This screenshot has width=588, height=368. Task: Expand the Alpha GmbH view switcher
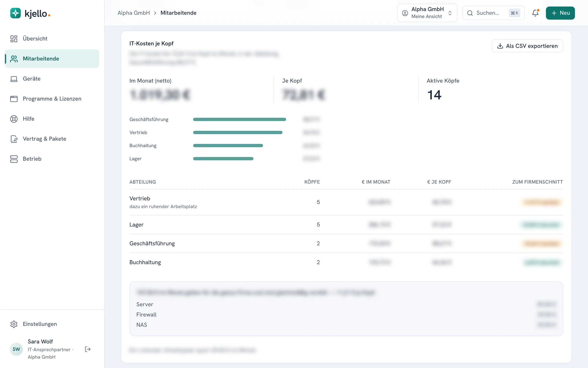click(427, 13)
